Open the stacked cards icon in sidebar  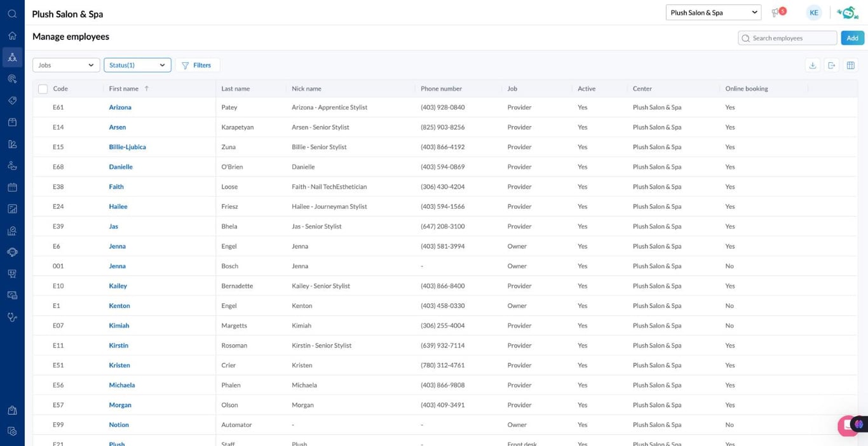12,295
